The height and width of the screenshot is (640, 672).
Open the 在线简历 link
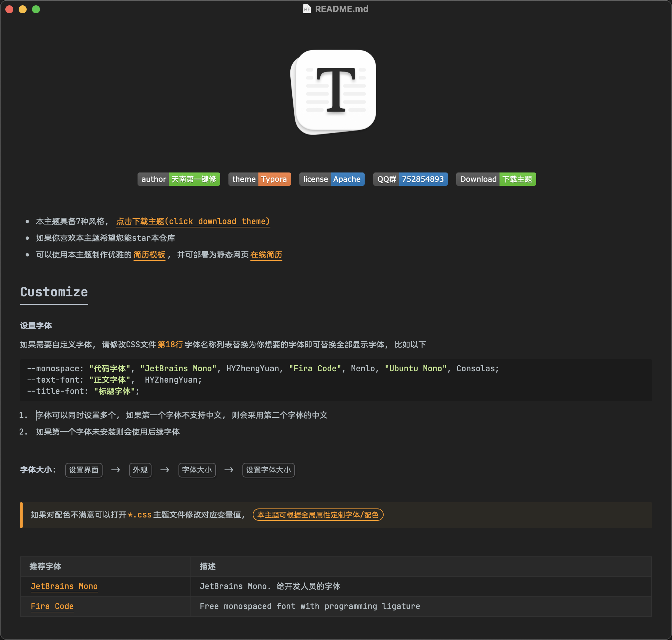266,255
